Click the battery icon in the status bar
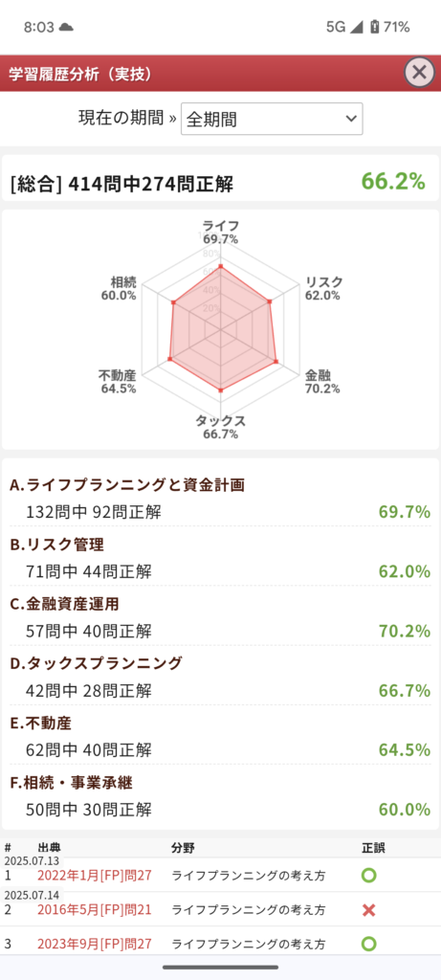The height and width of the screenshot is (980, 441). (374, 27)
